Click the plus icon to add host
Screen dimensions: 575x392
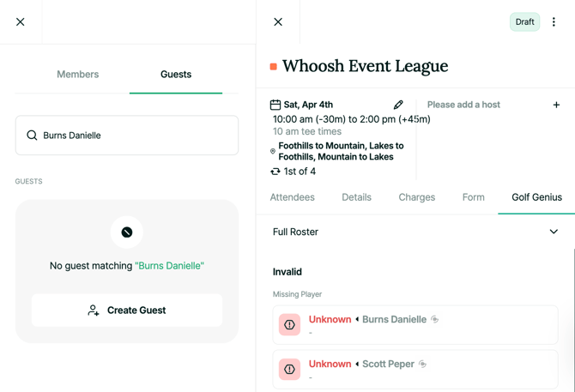[x=556, y=105]
